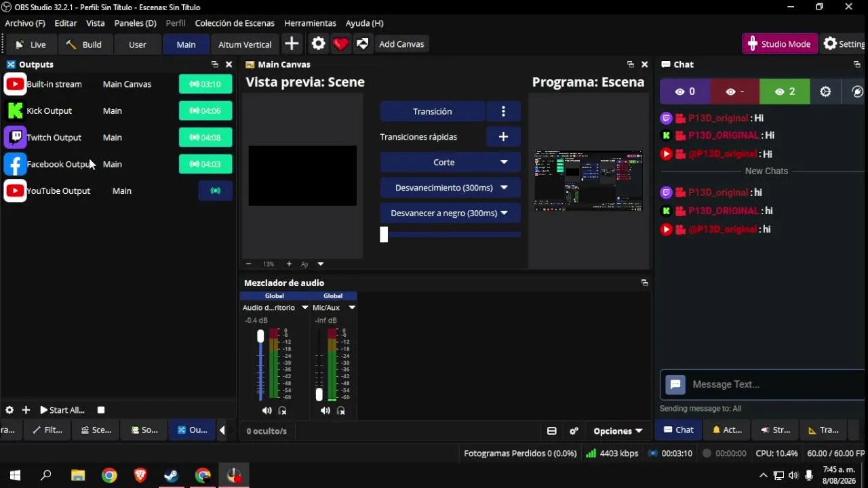Screen dimensions: 868x488
Task: Float the Main Canvas dock panel
Action: [631, 64]
